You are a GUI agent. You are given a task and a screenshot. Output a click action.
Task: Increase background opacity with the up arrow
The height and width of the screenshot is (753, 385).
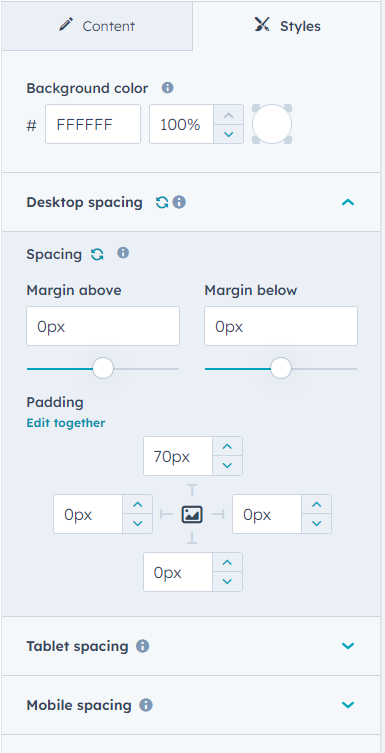tap(229, 115)
